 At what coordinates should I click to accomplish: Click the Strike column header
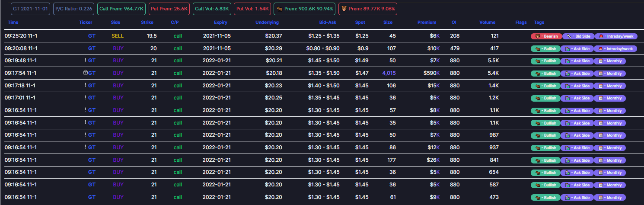point(147,22)
